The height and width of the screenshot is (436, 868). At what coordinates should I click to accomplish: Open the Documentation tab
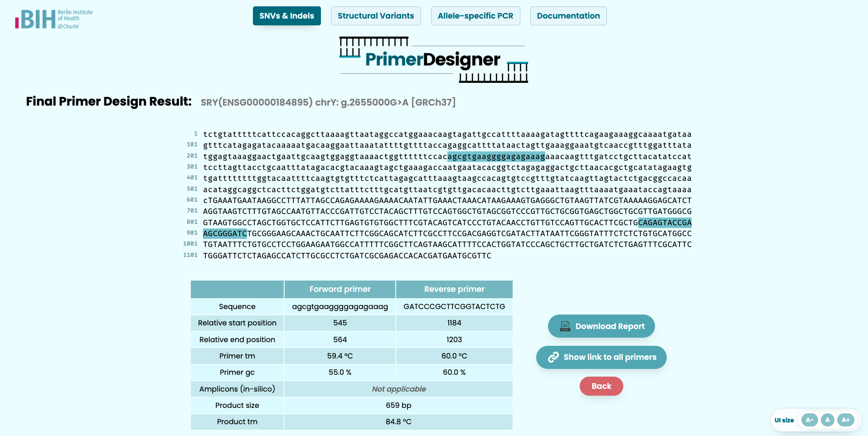coord(568,16)
